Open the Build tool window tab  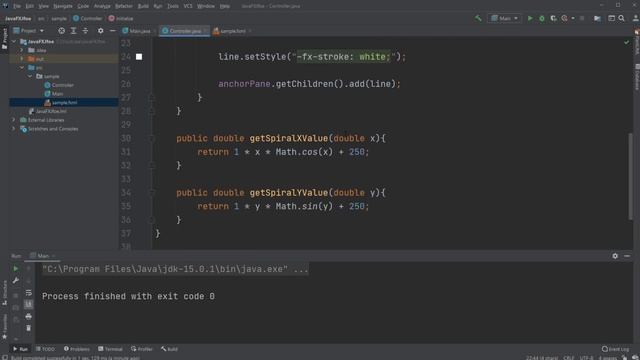(169, 349)
